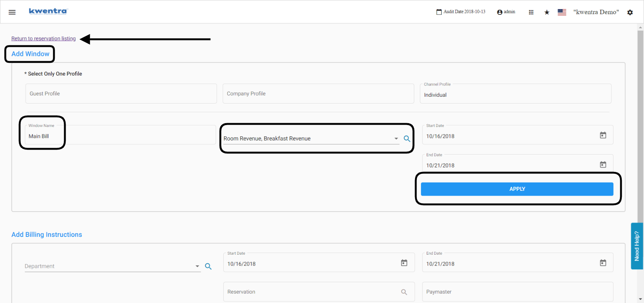
Task: Change language via US flag icon
Action: (562, 12)
